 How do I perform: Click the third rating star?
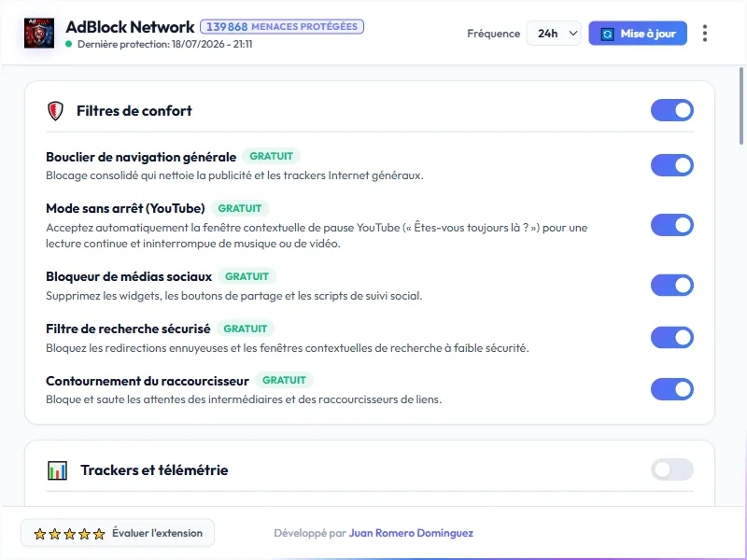click(x=69, y=534)
